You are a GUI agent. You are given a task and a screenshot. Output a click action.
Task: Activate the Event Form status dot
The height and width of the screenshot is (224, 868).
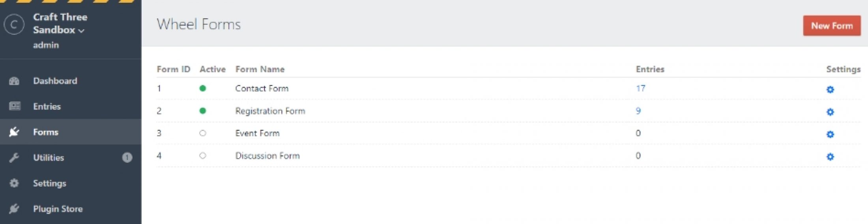[x=203, y=133]
